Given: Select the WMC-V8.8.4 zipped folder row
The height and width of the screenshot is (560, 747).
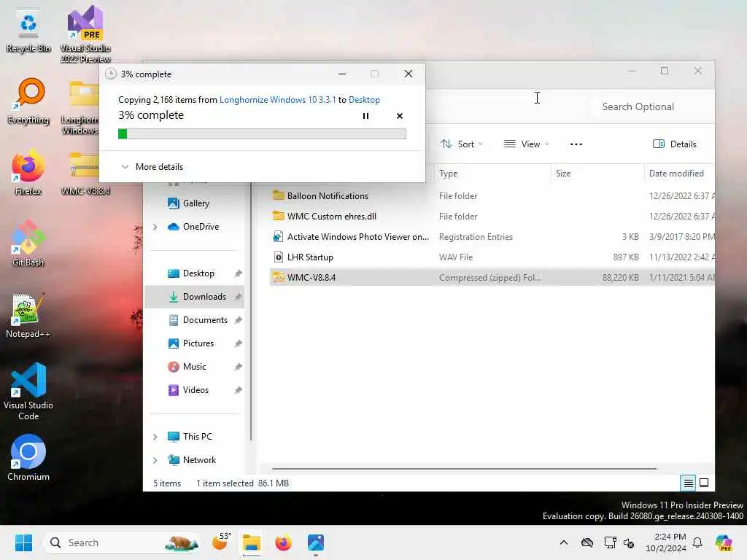Looking at the screenshot, I should pyautogui.click(x=492, y=278).
